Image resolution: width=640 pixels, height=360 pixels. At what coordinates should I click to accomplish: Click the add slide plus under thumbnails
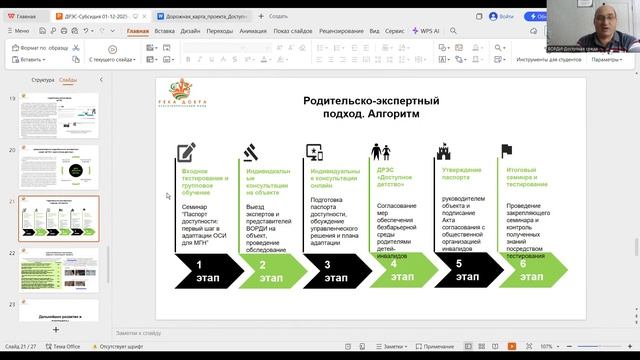click(x=56, y=329)
